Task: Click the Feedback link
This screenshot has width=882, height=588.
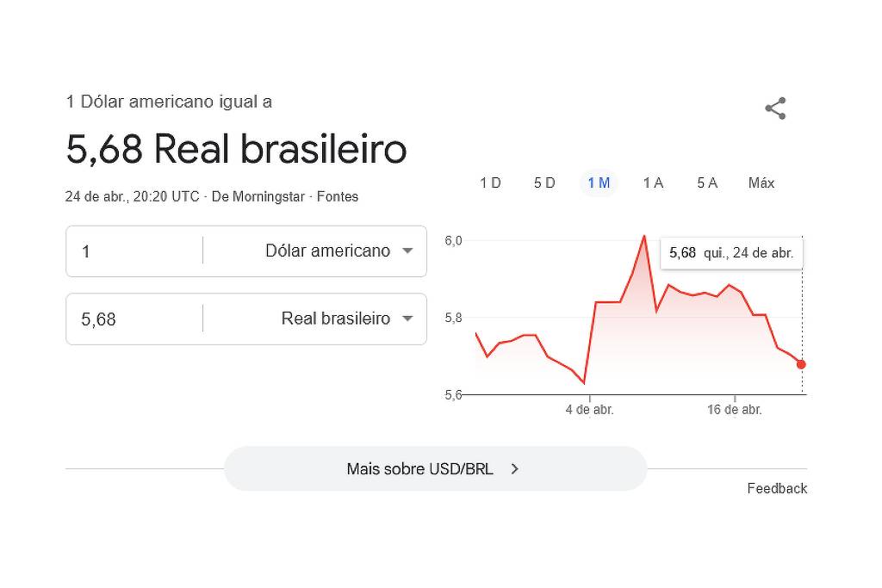Action: [777, 488]
